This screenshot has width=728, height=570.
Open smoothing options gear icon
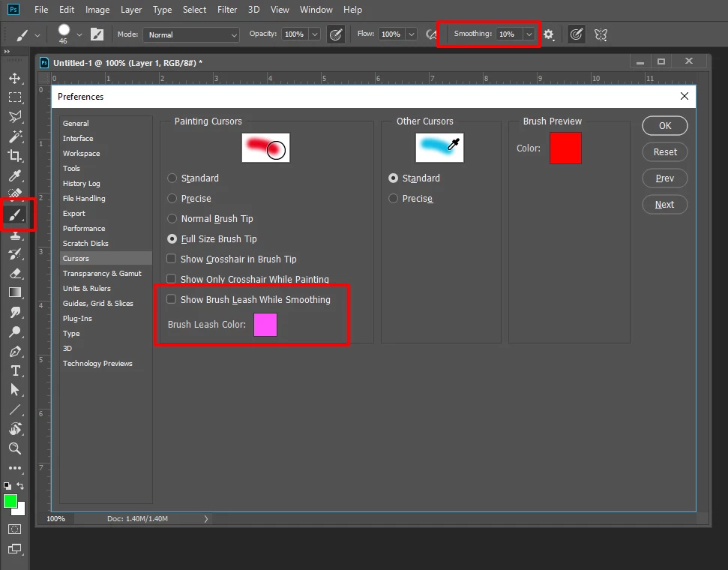[x=548, y=34]
